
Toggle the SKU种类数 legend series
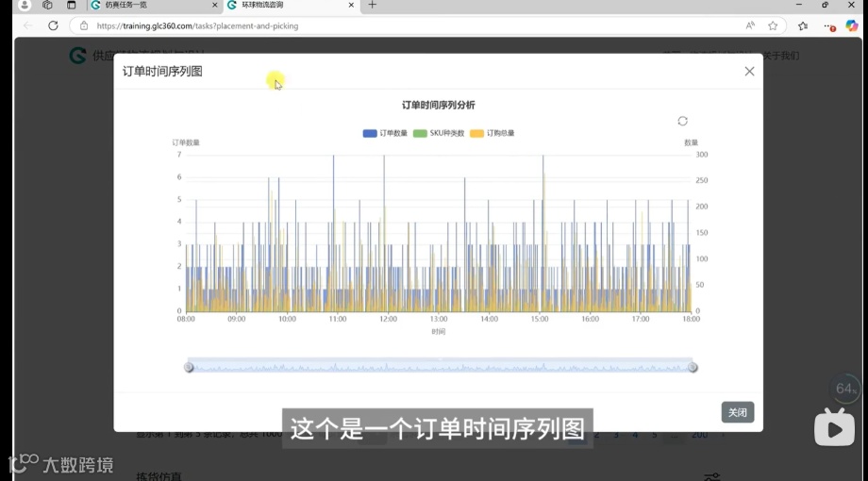click(x=439, y=133)
